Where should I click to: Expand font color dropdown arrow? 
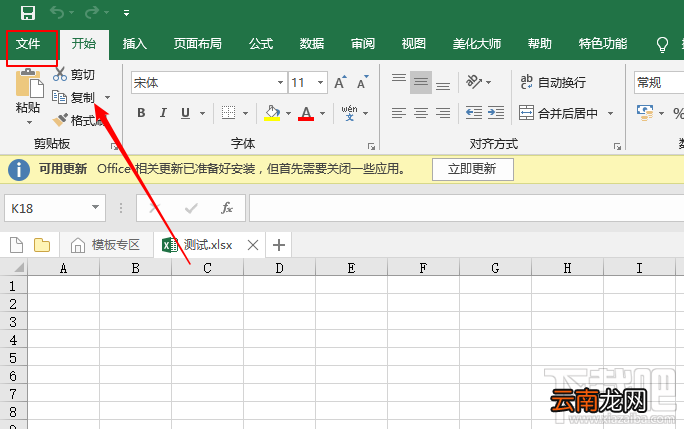click(x=322, y=113)
